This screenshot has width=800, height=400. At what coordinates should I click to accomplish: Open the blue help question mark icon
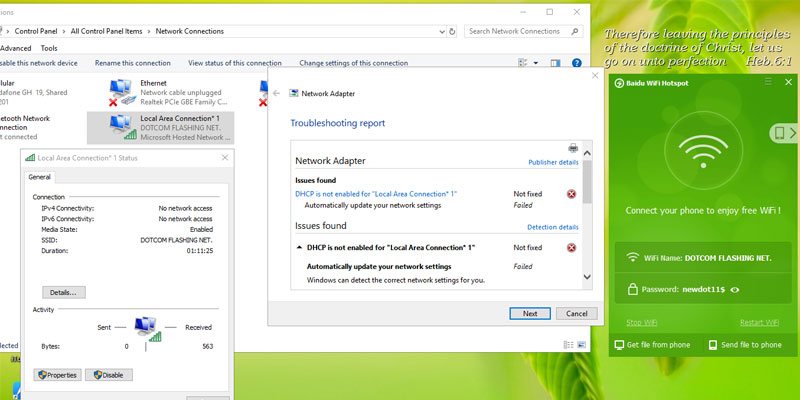click(577, 63)
